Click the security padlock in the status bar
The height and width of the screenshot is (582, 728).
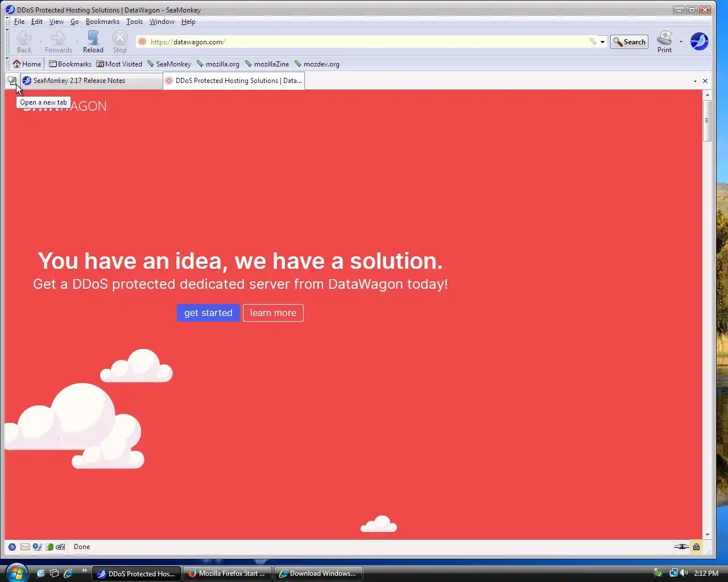pyautogui.click(x=696, y=547)
